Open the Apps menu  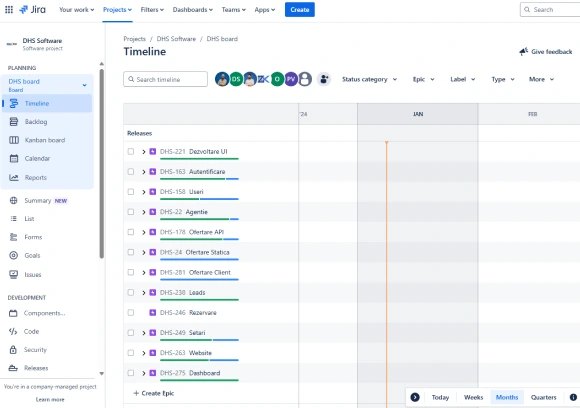(x=264, y=10)
